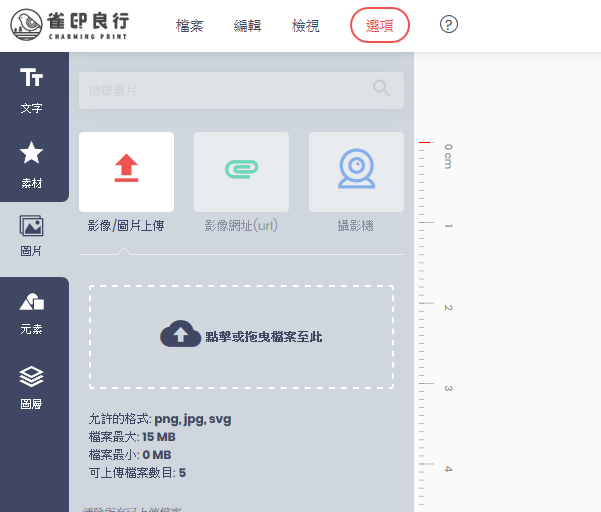
Task: Switch to 影像/圖片上傳 tab label
Action: (126, 226)
